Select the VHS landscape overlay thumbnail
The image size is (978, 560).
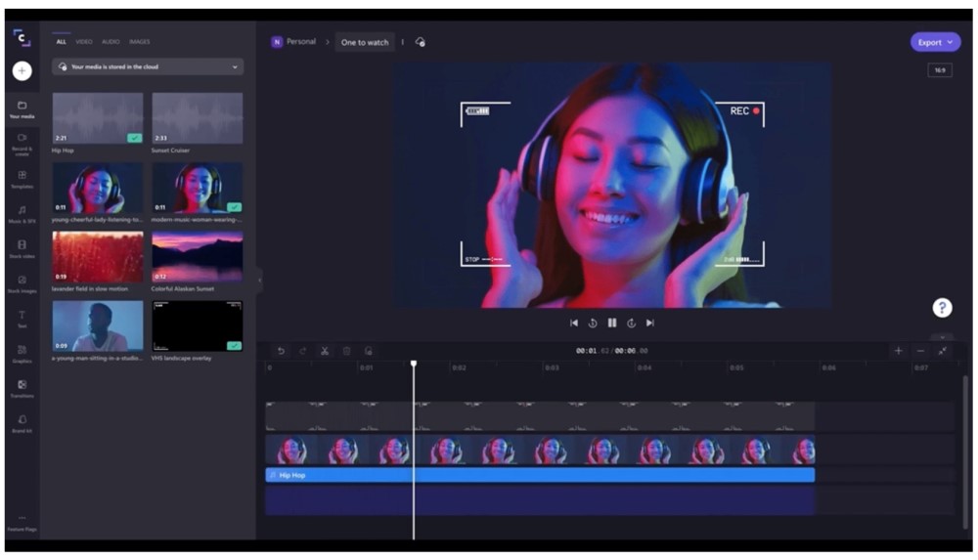point(198,326)
